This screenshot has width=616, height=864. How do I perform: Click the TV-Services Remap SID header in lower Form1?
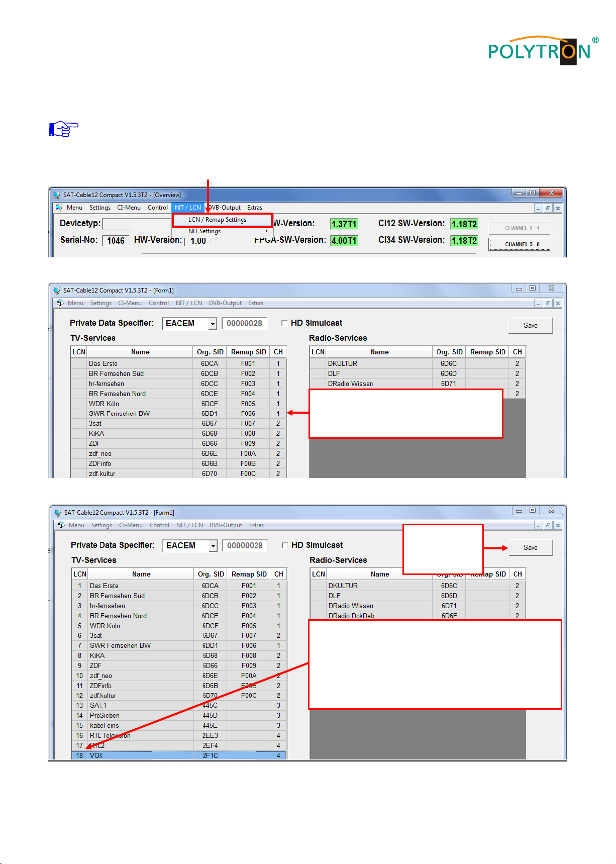point(249,574)
